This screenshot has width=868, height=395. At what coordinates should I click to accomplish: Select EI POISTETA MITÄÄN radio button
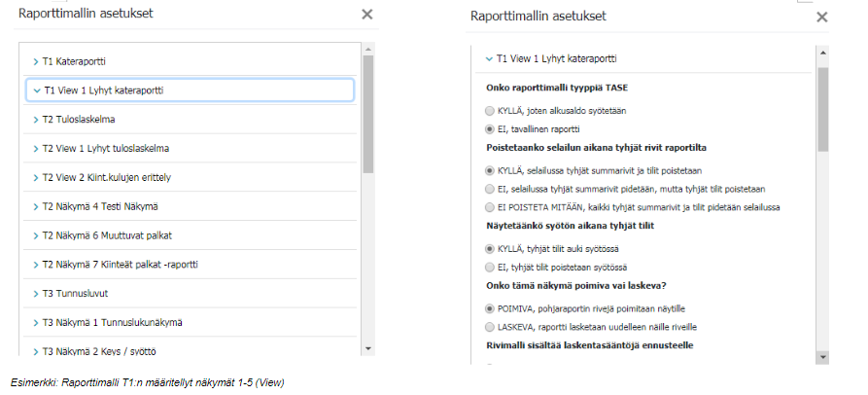coord(489,207)
